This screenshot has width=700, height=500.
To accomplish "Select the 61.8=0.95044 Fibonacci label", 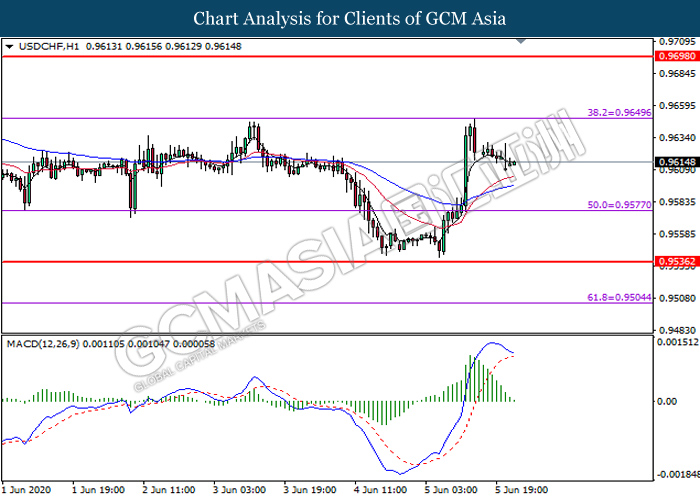I will click(x=619, y=297).
